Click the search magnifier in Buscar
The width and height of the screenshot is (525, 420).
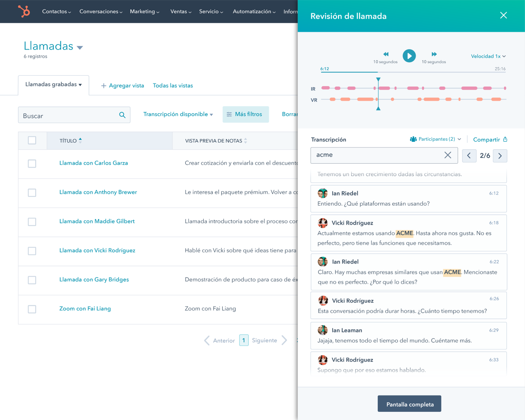[x=122, y=115]
